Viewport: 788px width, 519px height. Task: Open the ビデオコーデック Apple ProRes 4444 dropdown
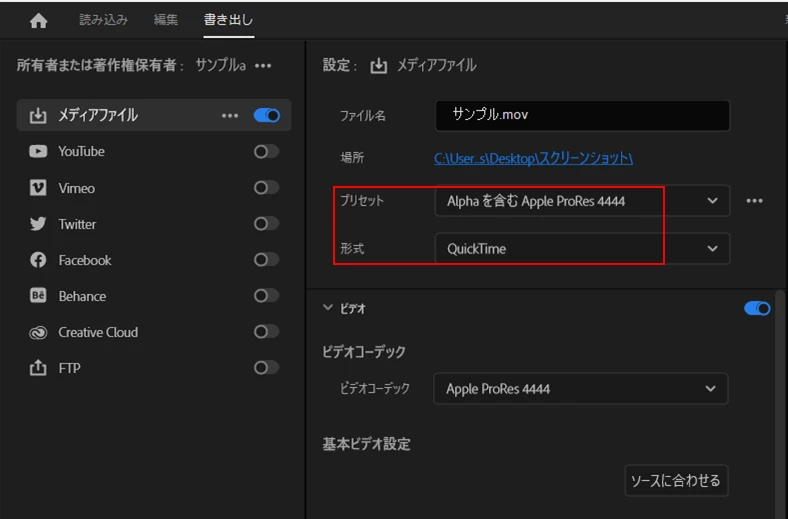tap(580, 389)
